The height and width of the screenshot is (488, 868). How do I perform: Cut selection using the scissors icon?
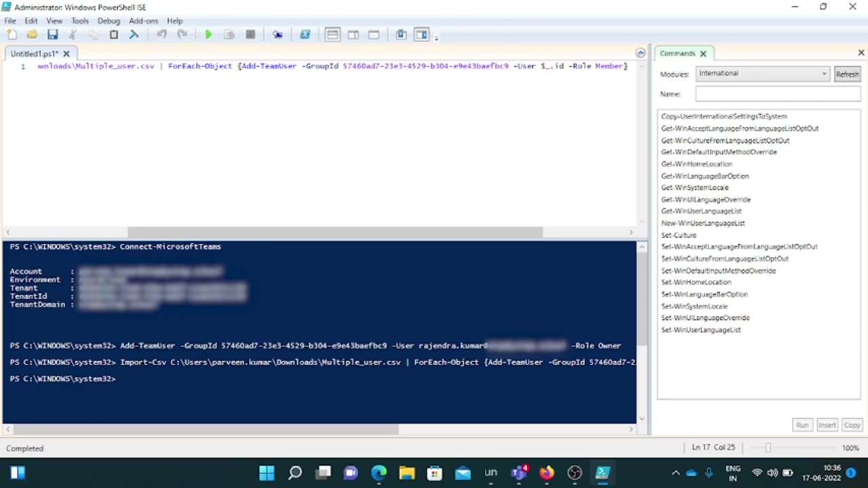(x=73, y=35)
